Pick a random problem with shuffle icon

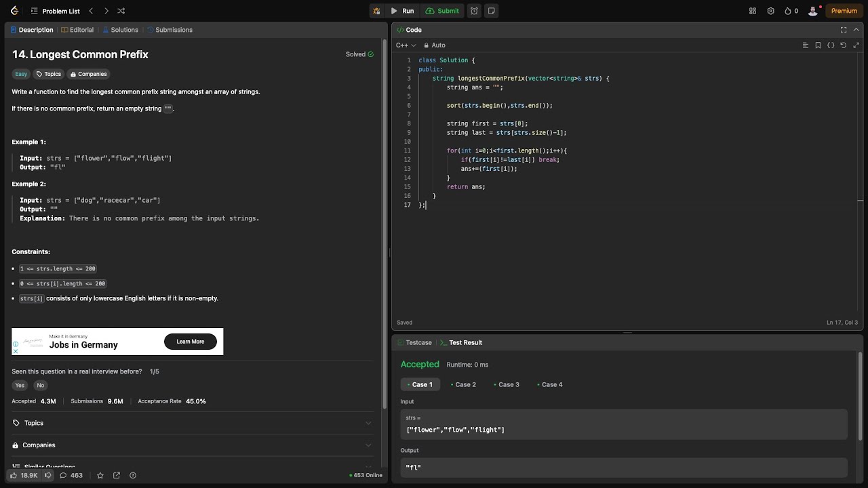121,11
